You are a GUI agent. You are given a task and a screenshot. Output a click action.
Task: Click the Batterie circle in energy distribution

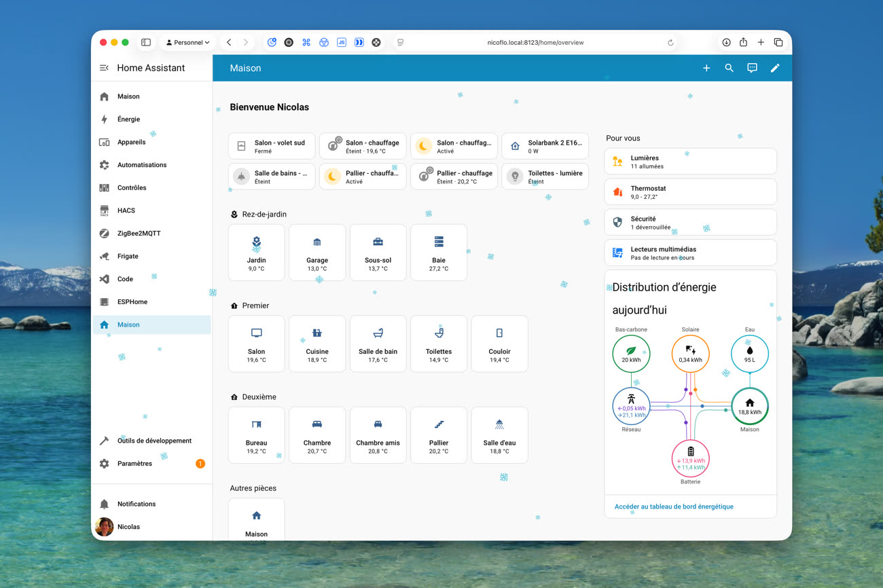[x=690, y=458]
